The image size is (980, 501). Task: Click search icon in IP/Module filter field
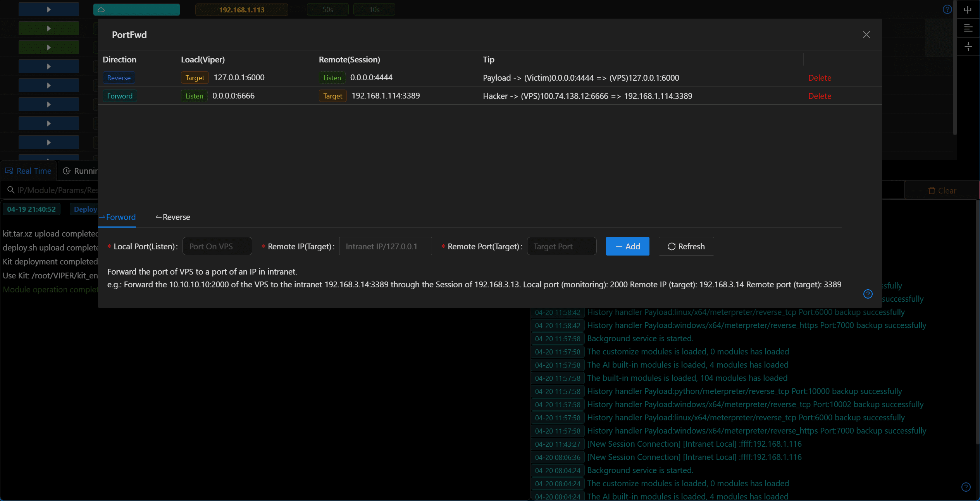pos(11,190)
